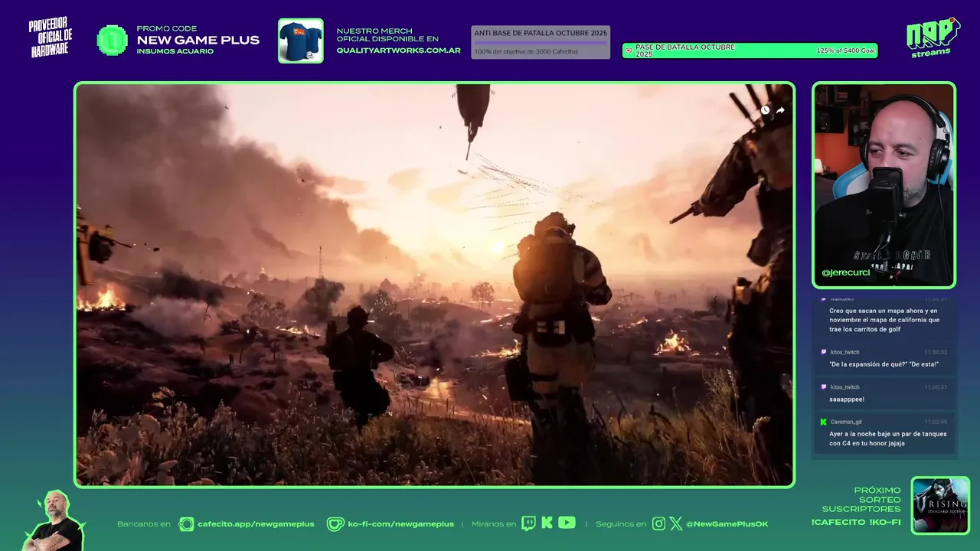Click the NGP streams logo
The image size is (980, 551).
[933, 37]
